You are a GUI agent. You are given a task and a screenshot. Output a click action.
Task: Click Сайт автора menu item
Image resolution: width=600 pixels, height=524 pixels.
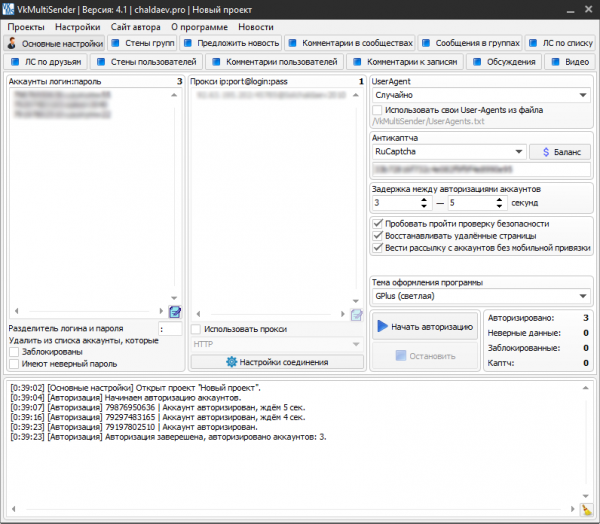click(x=135, y=27)
